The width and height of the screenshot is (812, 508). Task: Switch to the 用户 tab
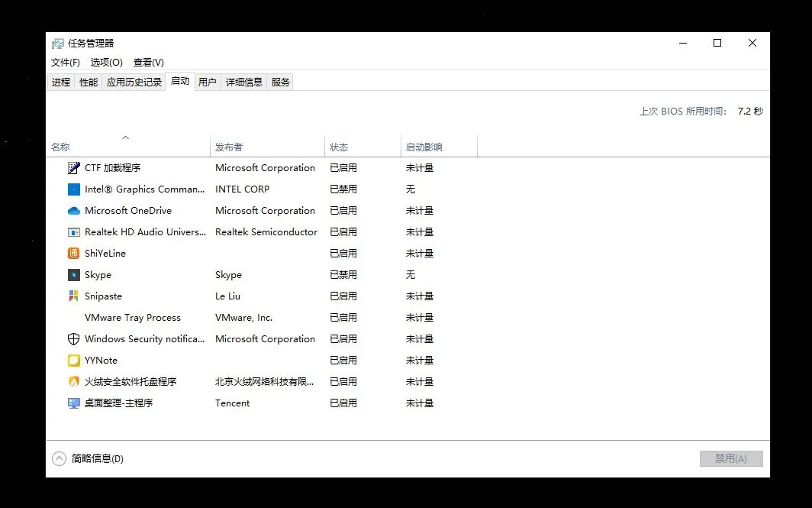click(x=208, y=82)
